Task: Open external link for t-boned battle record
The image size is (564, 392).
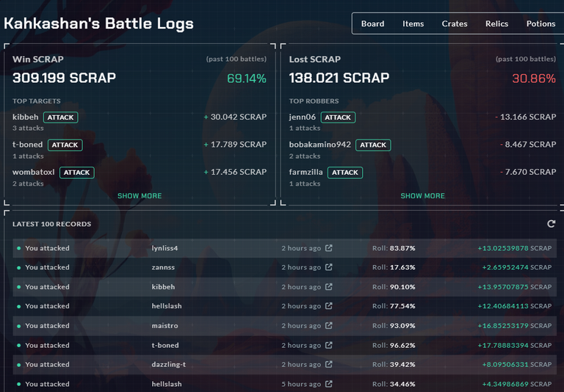Action: click(x=329, y=345)
